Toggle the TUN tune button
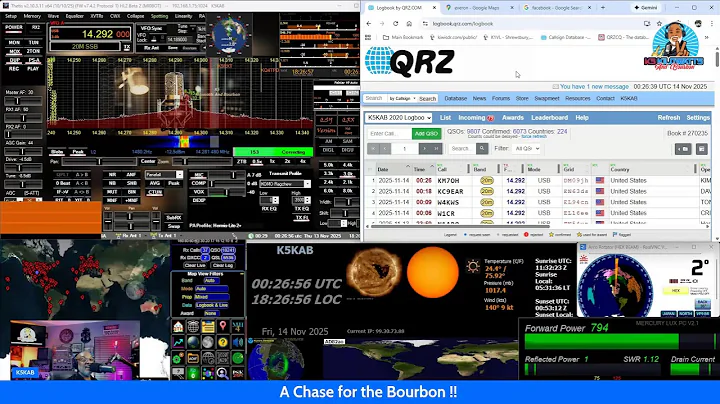 click(x=34, y=42)
